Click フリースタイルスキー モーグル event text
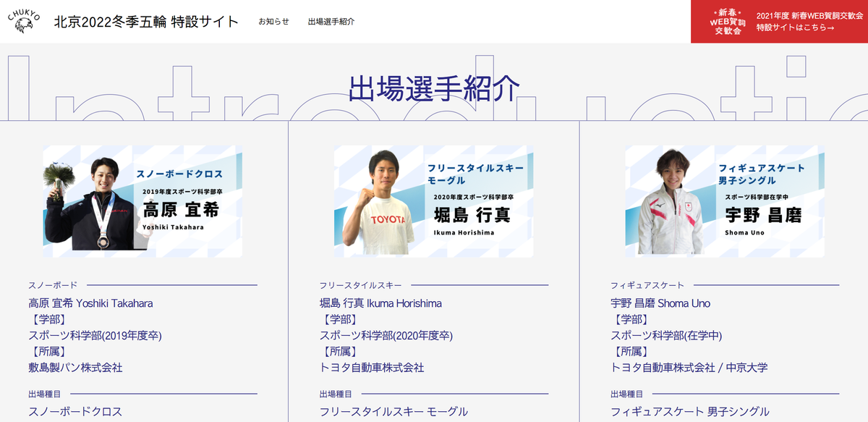Image resolution: width=868 pixels, height=422 pixels. (393, 411)
